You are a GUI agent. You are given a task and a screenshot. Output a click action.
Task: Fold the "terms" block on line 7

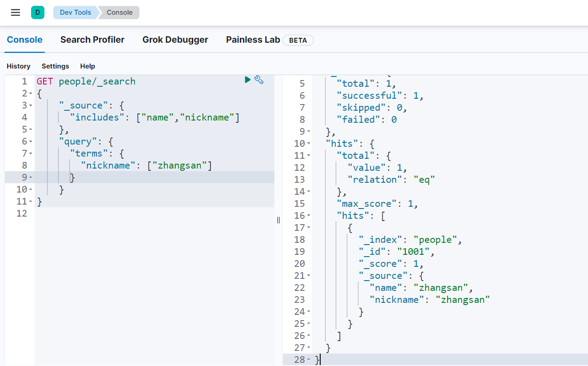click(31, 154)
